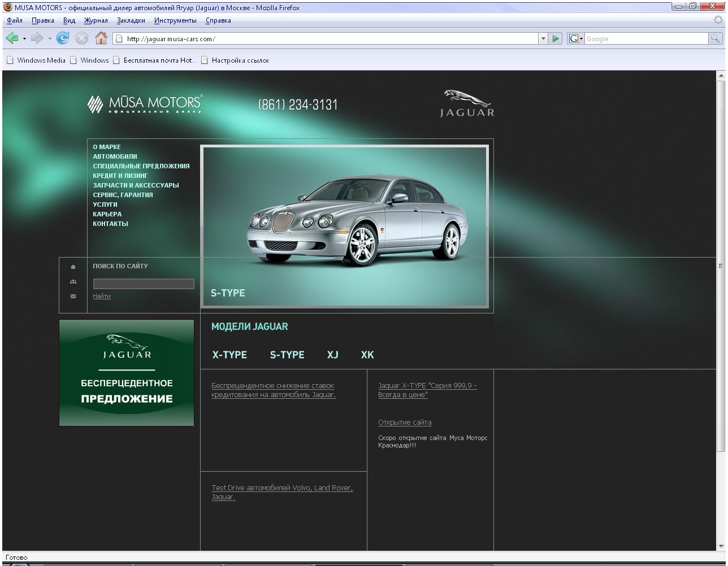The height and width of the screenshot is (566, 728).
Task: Click the Firefox Reload page icon
Action: click(63, 38)
